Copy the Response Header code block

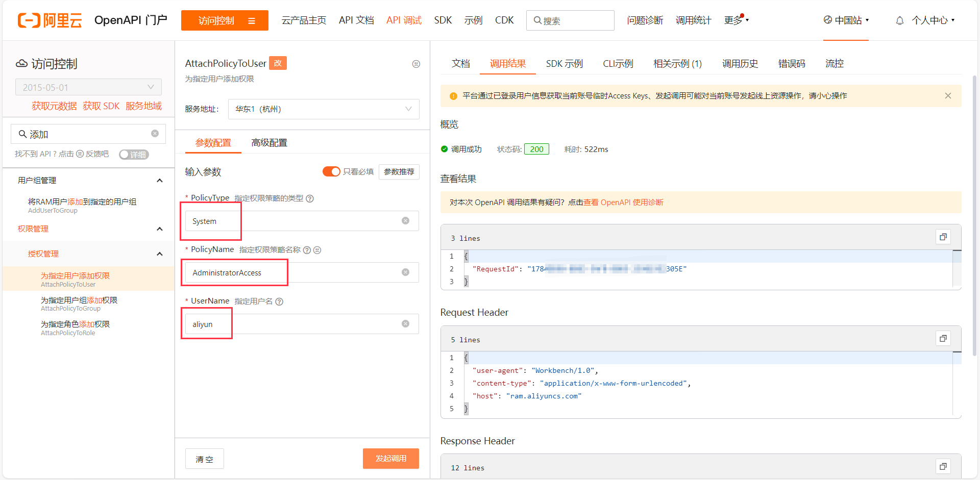coord(943,466)
